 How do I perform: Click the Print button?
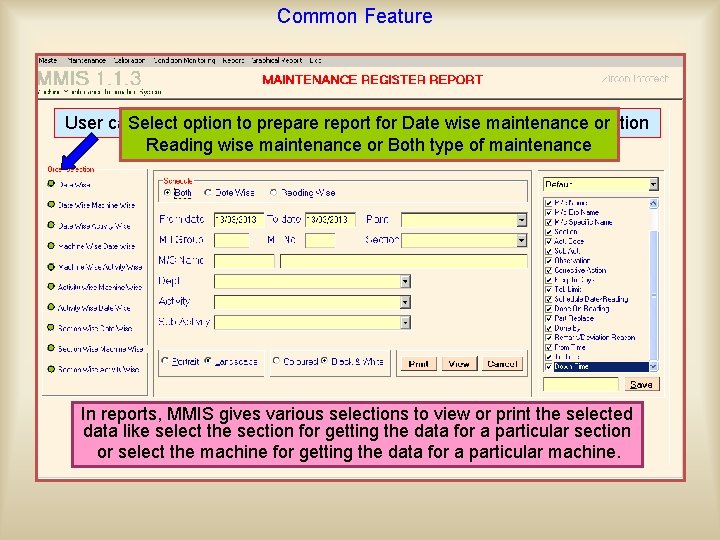pos(418,364)
